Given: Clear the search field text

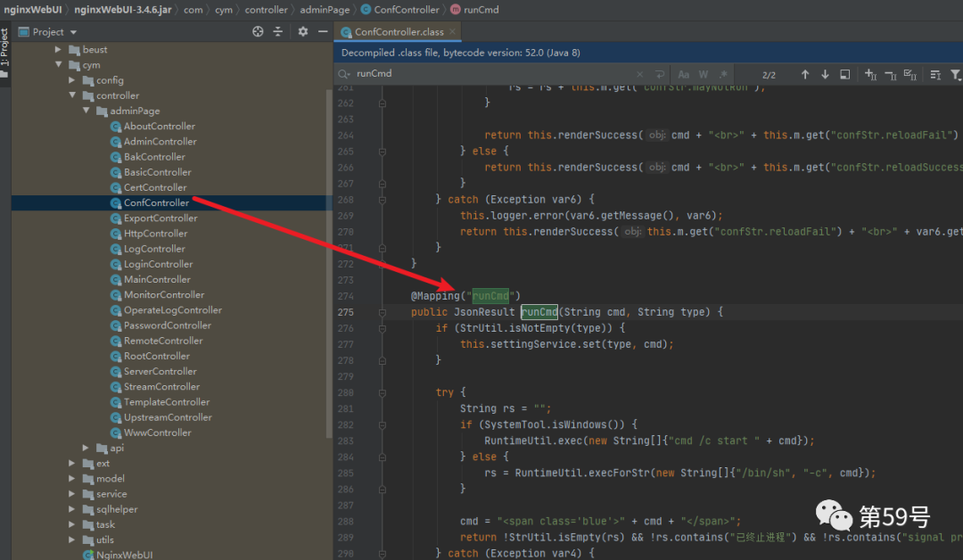Looking at the screenshot, I should 640,74.
